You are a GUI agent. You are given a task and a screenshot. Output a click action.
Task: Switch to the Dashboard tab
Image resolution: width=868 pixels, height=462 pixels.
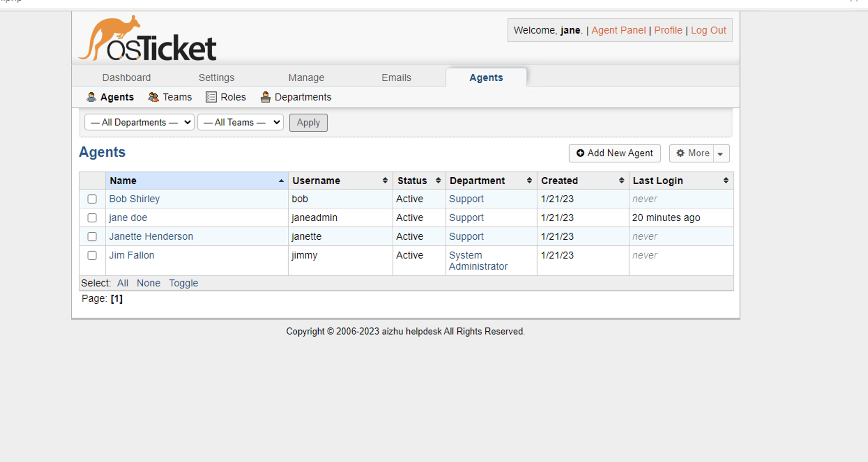126,77
